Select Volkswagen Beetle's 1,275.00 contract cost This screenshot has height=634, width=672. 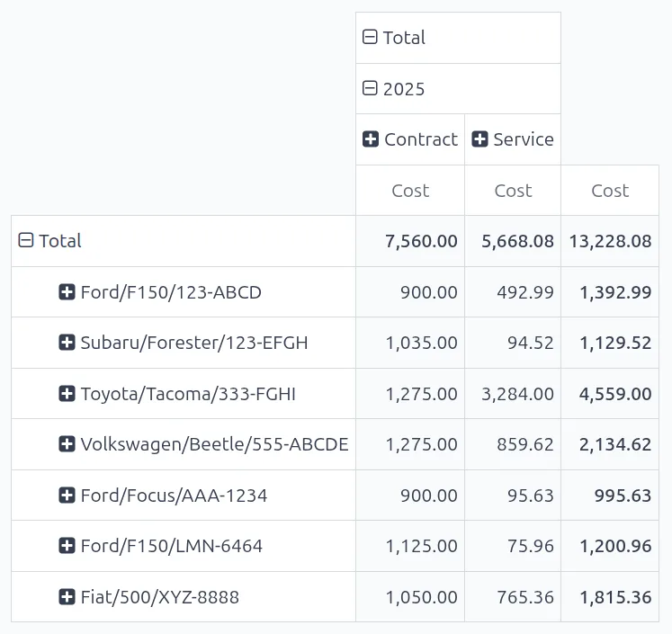(x=410, y=444)
